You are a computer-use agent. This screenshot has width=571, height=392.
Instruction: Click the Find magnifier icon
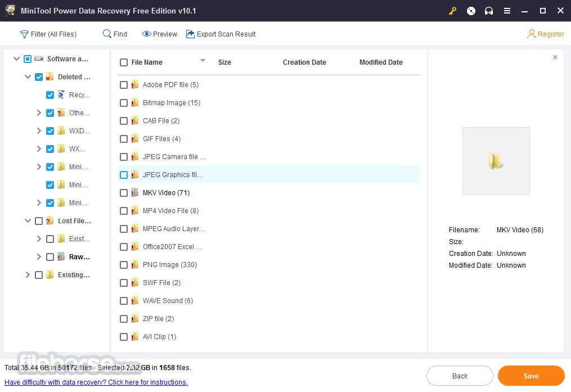(107, 34)
